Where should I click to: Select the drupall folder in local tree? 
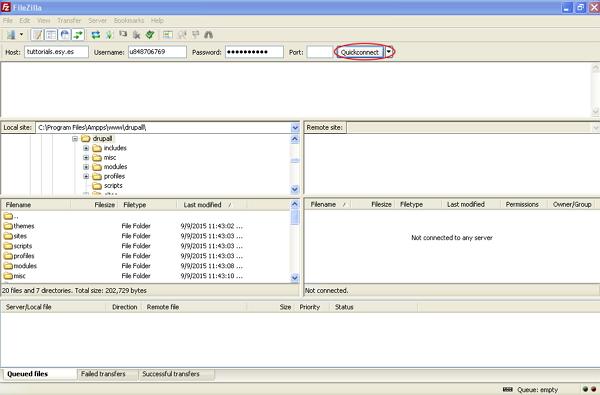(103, 139)
